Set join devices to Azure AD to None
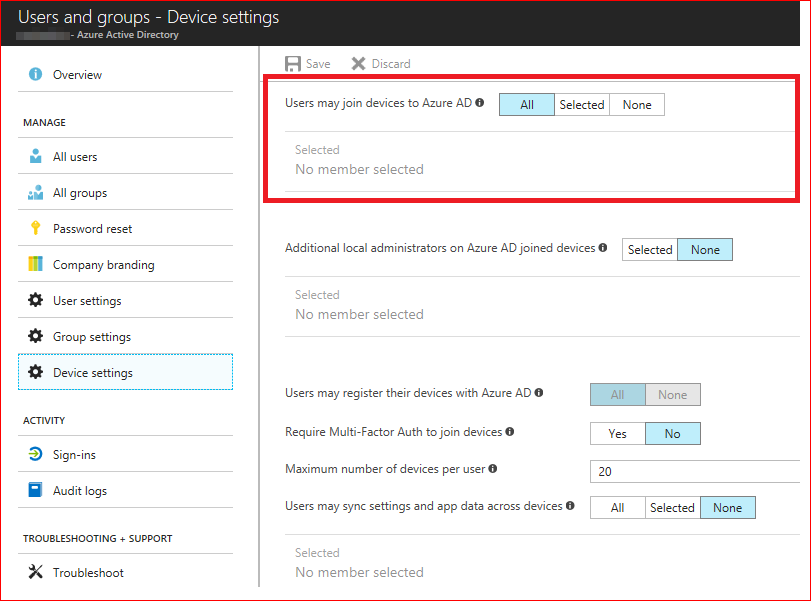Image resolution: width=811 pixels, height=601 pixels. point(637,105)
